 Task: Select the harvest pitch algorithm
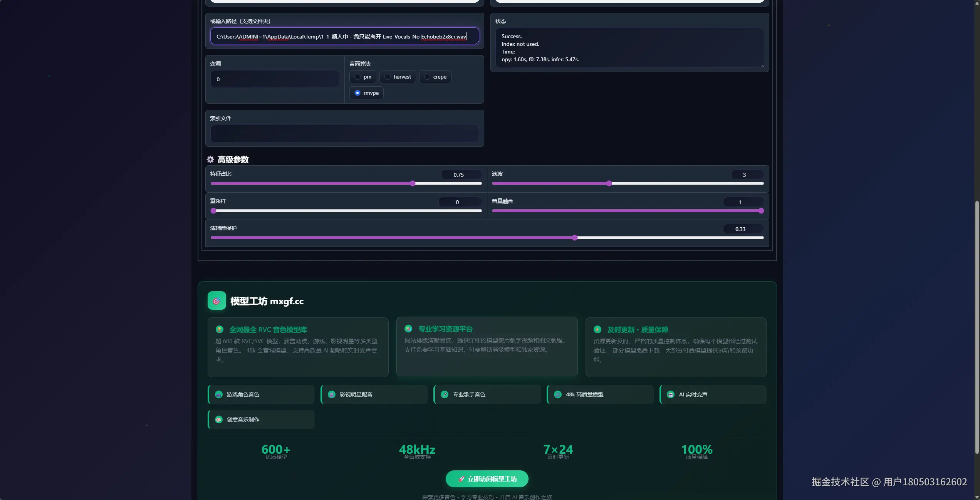(x=388, y=77)
